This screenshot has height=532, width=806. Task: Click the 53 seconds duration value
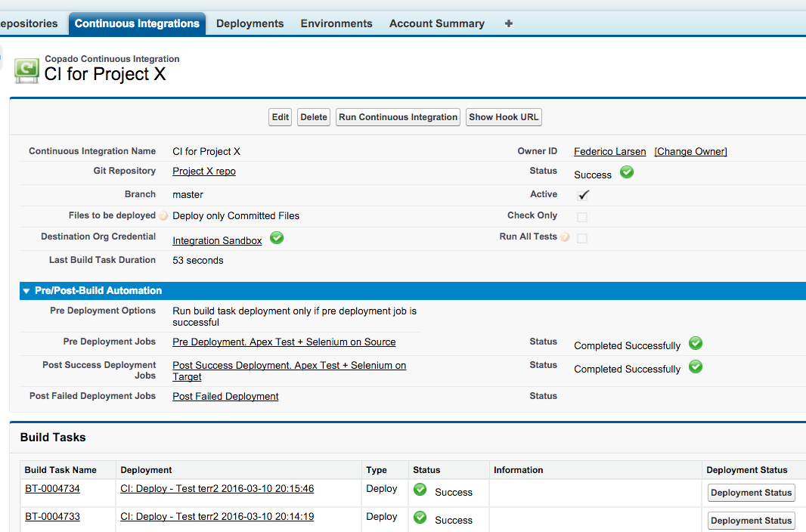(x=198, y=261)
